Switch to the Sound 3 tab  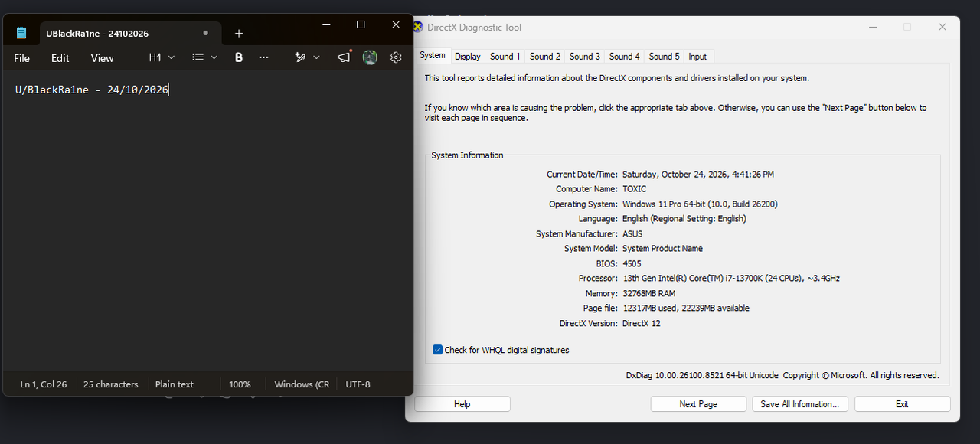tap(585, 57)
